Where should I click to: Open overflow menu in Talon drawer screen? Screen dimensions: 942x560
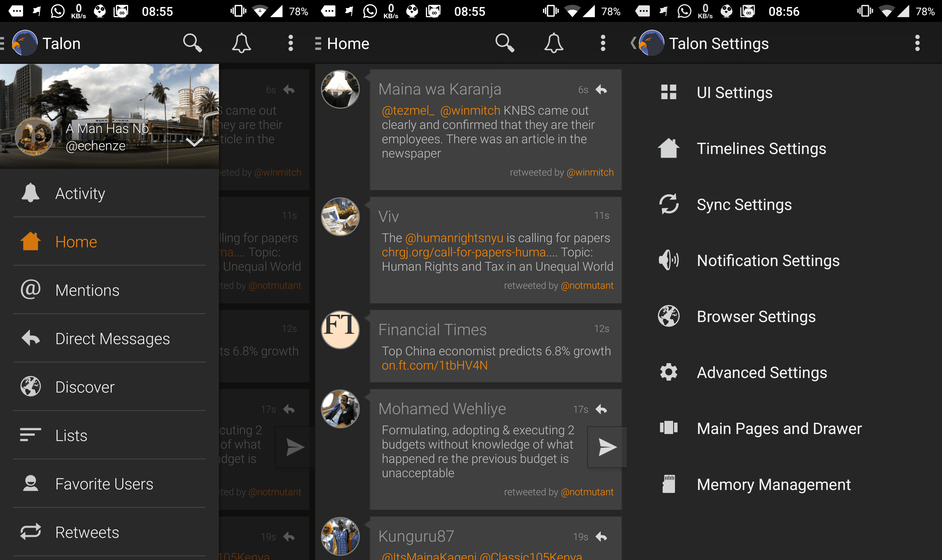point(290,43)
